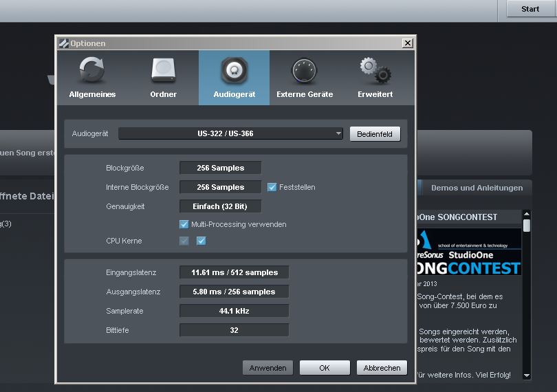The height and width of the screenshot is (392, 557).
Task: Click the PreSonus song contest banner
Action: 469,252
